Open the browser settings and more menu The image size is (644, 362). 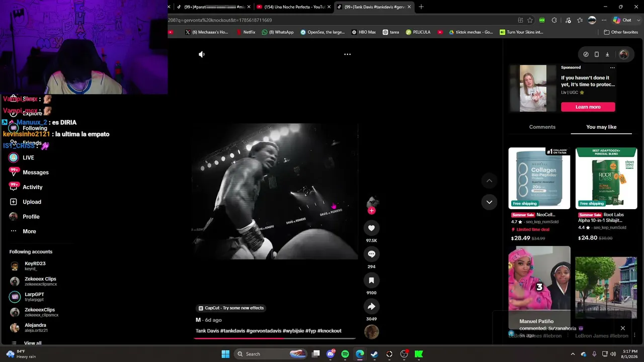click(604, 20)
